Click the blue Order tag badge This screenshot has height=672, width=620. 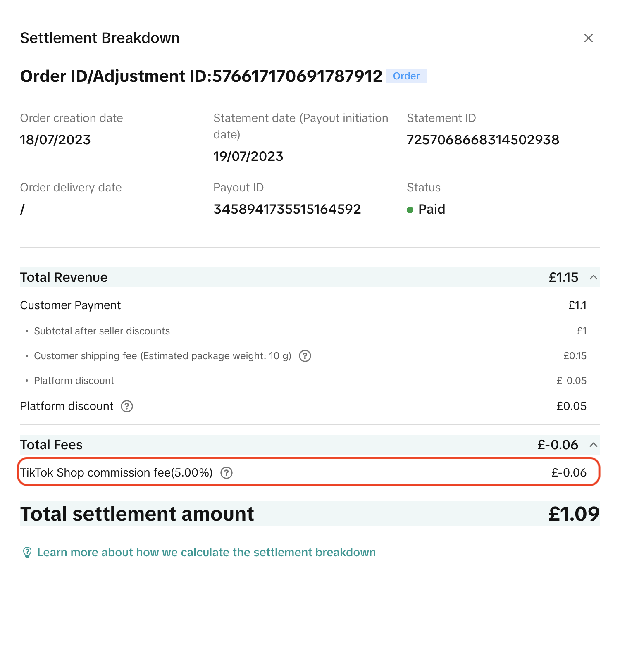406,76
